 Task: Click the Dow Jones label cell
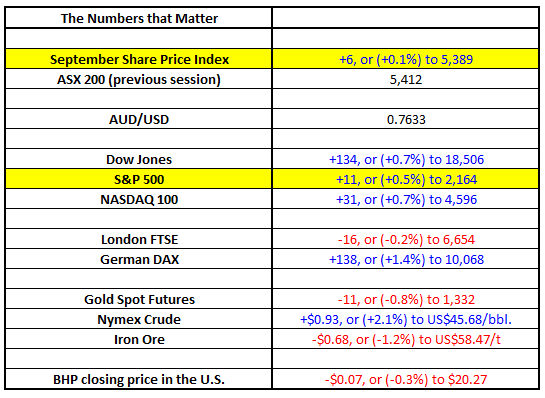(139, 159)
